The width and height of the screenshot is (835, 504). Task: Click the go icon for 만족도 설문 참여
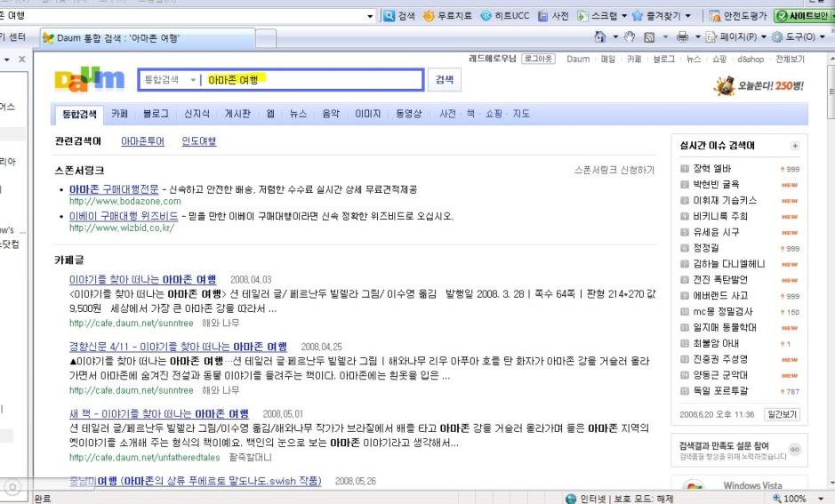click(794, 450)
